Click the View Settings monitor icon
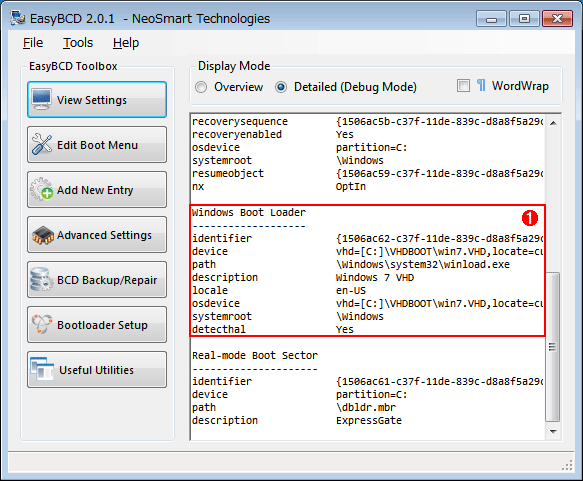 pos(42,99)
